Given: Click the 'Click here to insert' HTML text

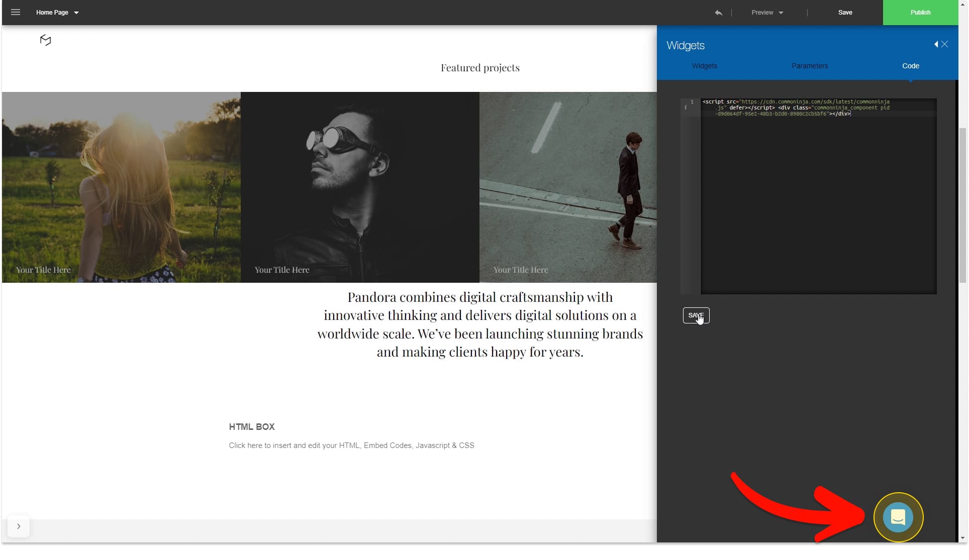Looking at the screenshot, I should 351,445.
